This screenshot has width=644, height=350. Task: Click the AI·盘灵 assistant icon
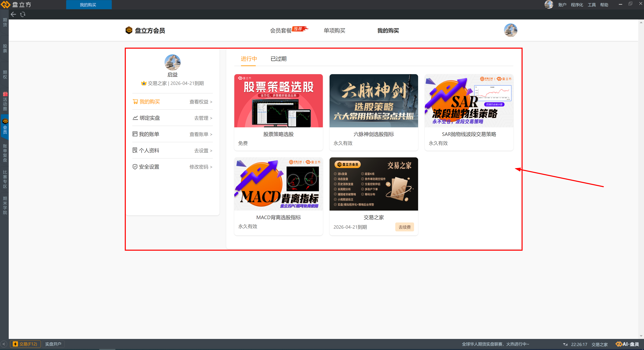pyautogui.click(x=627, y=344)
